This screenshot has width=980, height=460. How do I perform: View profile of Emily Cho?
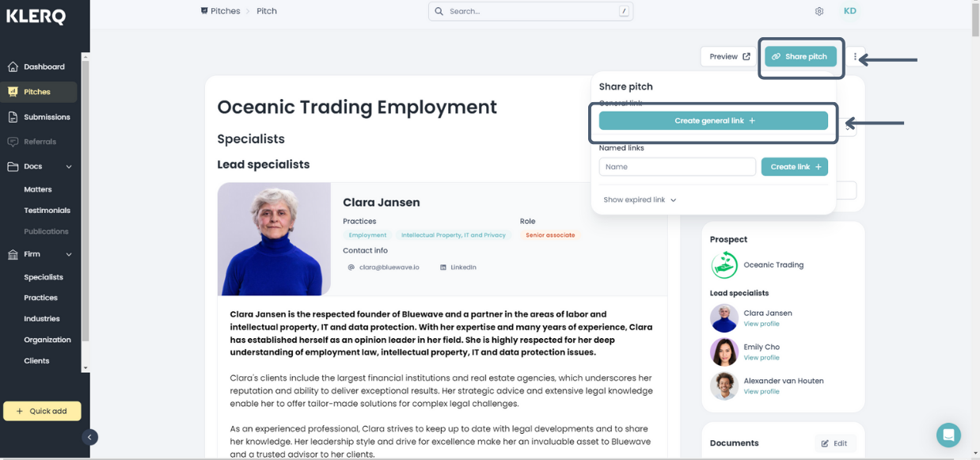point(761,358)
